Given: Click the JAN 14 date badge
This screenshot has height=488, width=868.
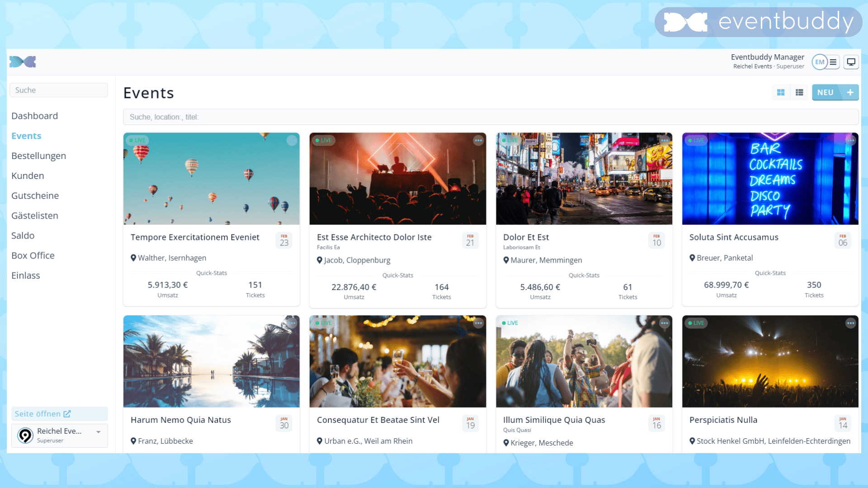Looking at the screenshot, I should pyautogui.click(x=843, y=423).
